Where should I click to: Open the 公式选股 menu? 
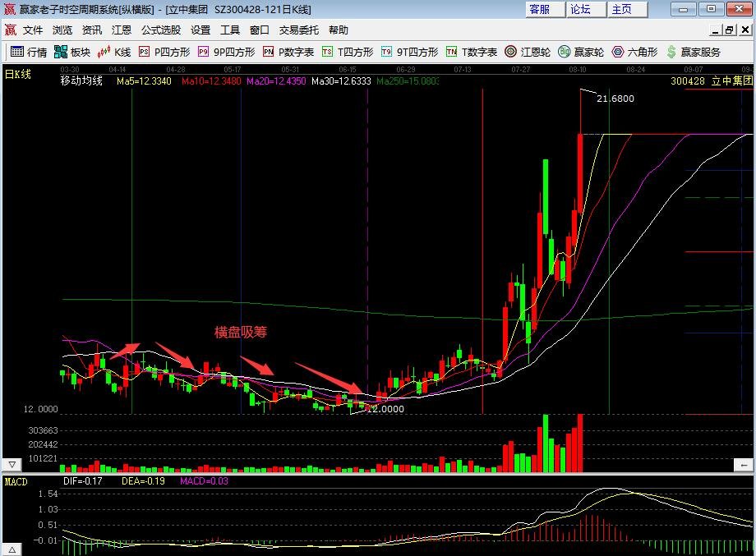pyautogui.click(x=160, y=30)
